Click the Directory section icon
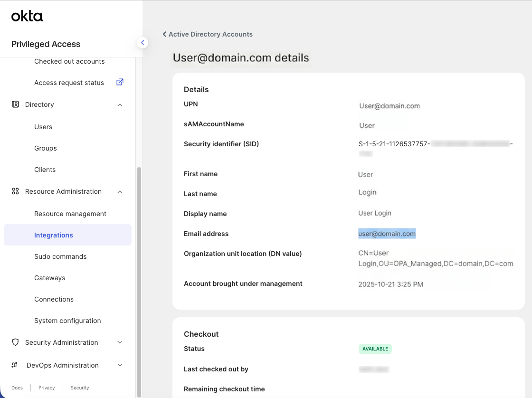 (x=15, y=104)
